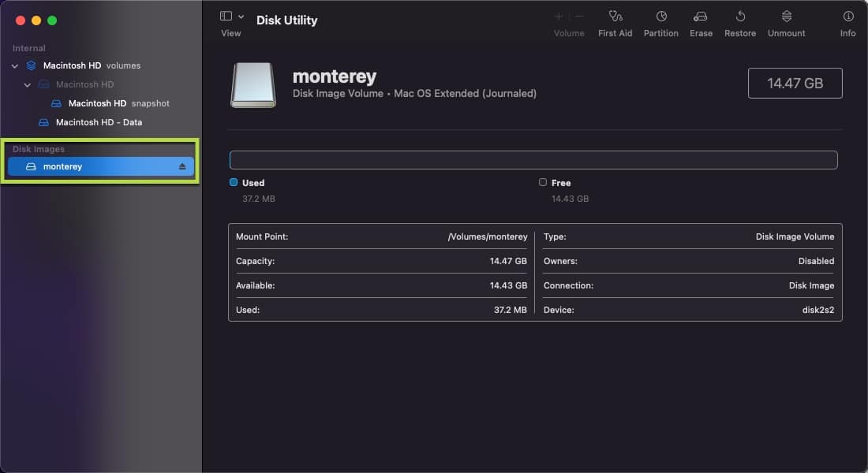Click the monterey drive icon in sidebar
The image size is (868, 473).
coord(31,166)
